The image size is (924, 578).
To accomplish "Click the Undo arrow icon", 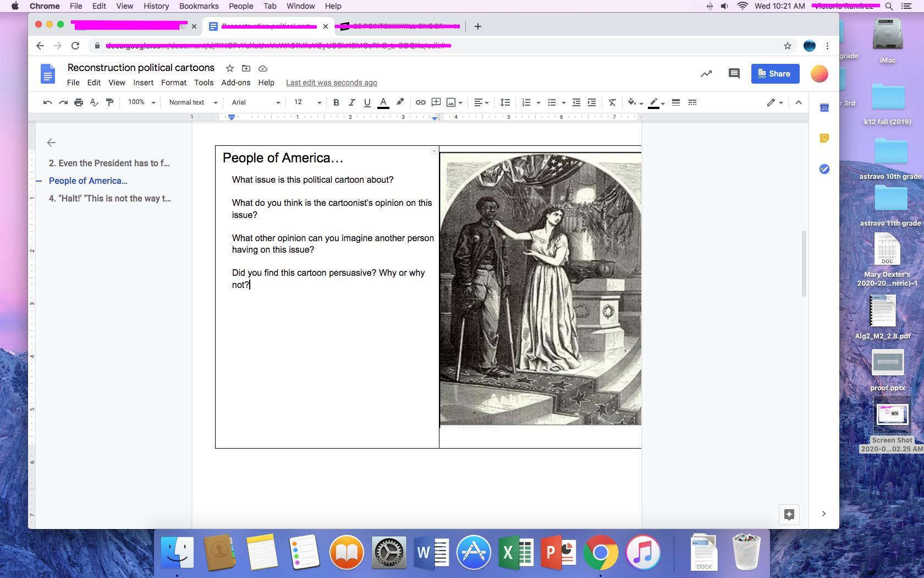I will pyautogui.click(x=47, y=102).
